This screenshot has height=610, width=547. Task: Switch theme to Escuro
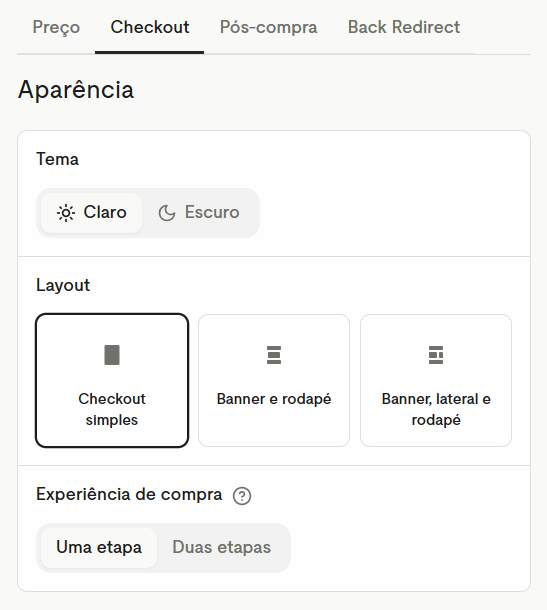point(199,213)
